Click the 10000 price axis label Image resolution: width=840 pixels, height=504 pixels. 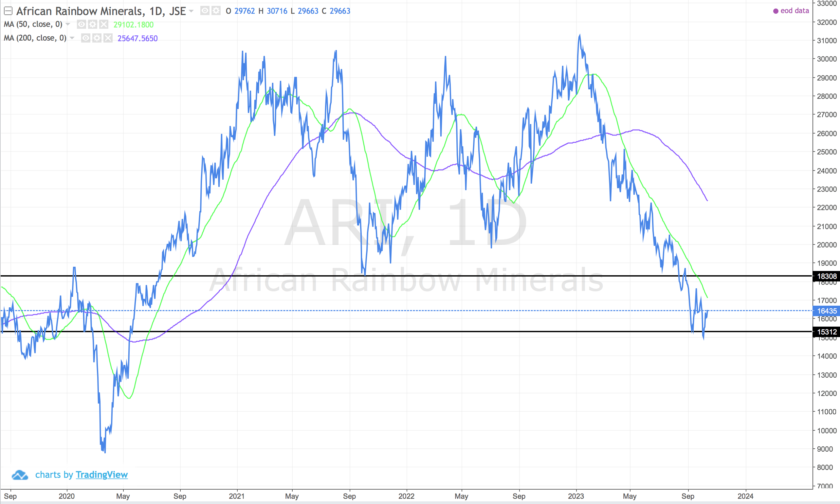click(x=827, y=431)
